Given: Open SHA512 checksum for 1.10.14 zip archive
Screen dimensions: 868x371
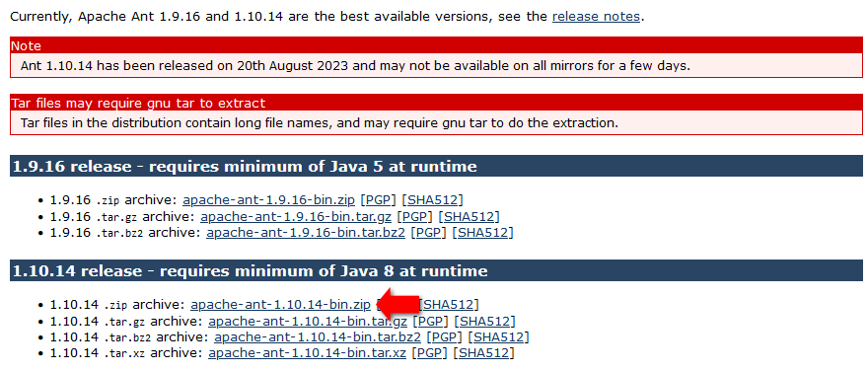Looking at the screenshot, I should click(x=450, y=305).
